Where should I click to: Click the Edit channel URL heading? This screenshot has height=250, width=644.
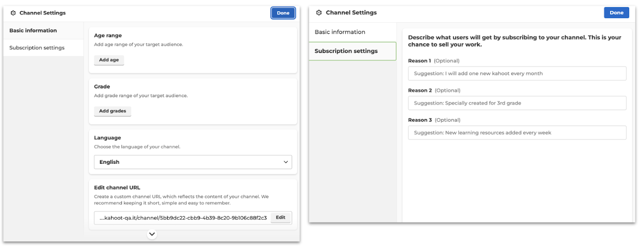point(117,188)
